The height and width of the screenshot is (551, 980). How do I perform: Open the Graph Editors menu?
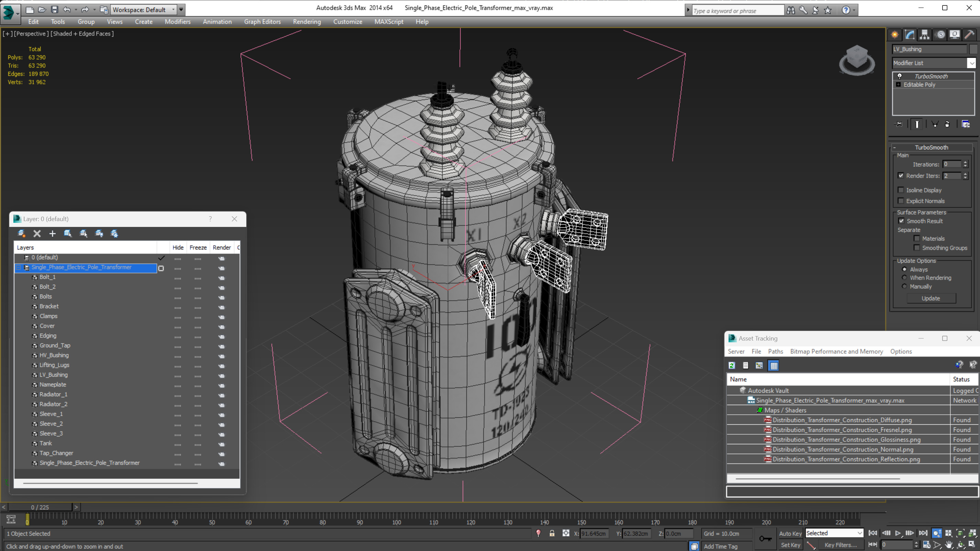pos(262,22)
